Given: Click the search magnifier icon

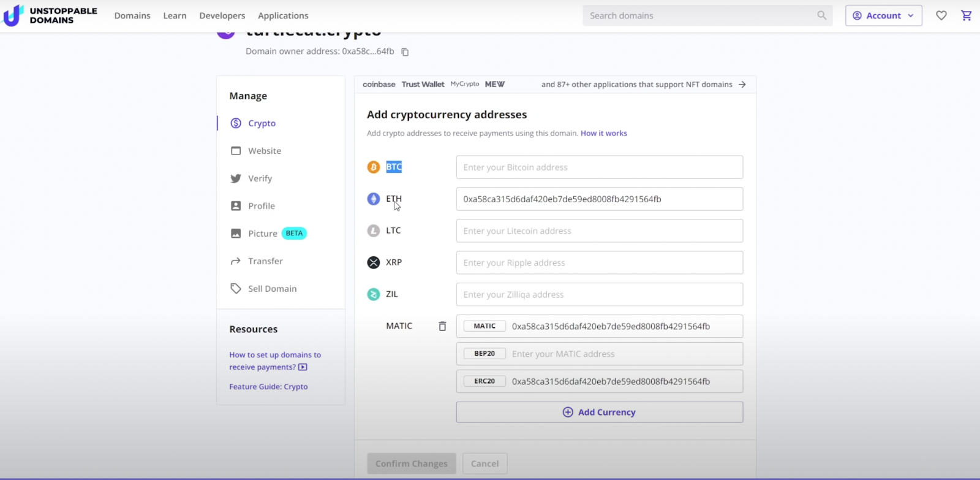Looking at the screenshot, I should tap(821, 15).
